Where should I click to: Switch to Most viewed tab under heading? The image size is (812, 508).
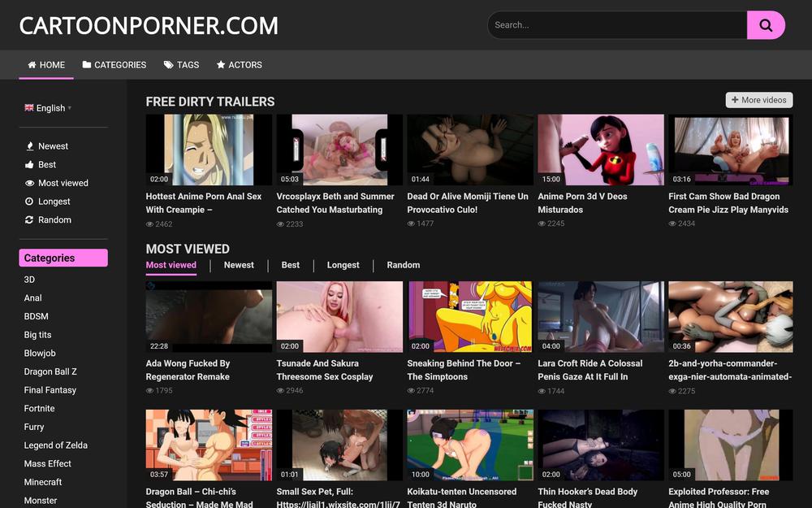[171, 265]
